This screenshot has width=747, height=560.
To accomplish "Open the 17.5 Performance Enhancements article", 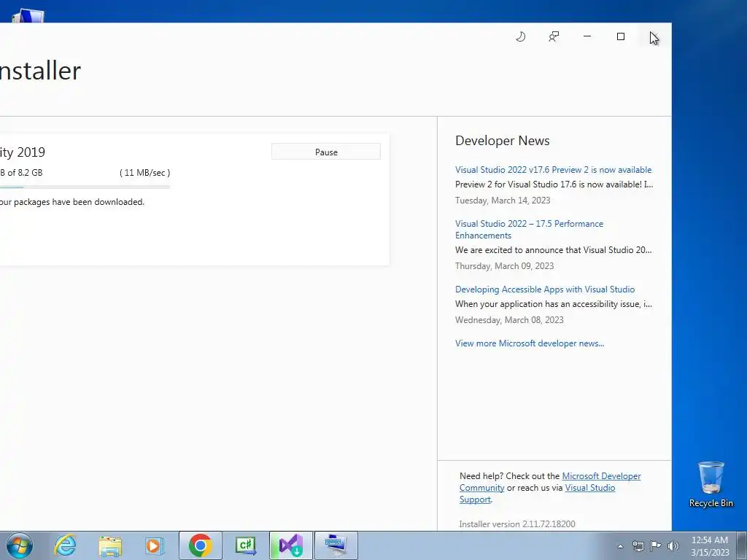I will coord(529,230).
